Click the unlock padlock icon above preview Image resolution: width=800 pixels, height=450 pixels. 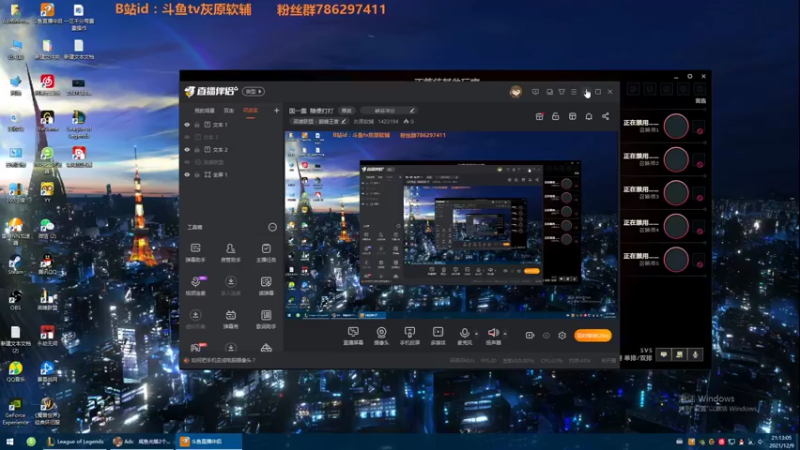point(556,116)
